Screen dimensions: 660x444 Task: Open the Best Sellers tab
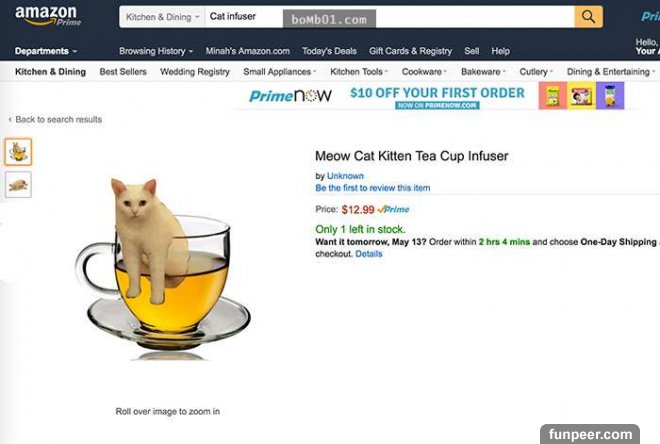(123, 72)
